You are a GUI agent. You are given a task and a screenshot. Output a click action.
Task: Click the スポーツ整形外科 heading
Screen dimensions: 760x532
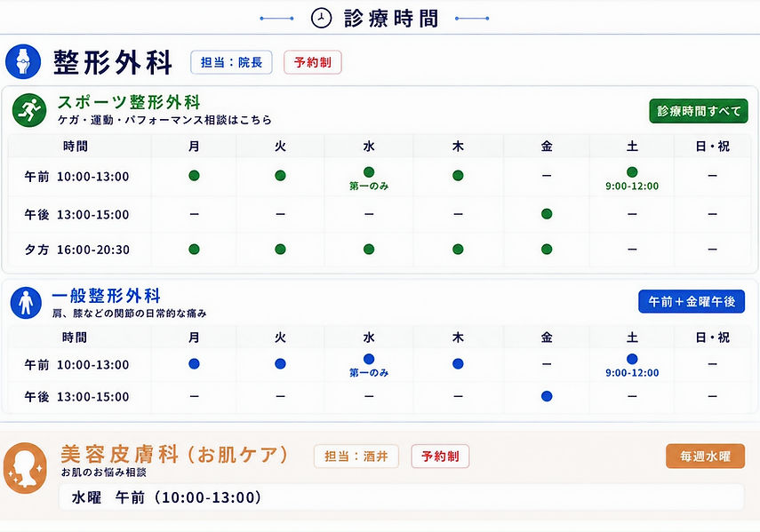point(129,102)
